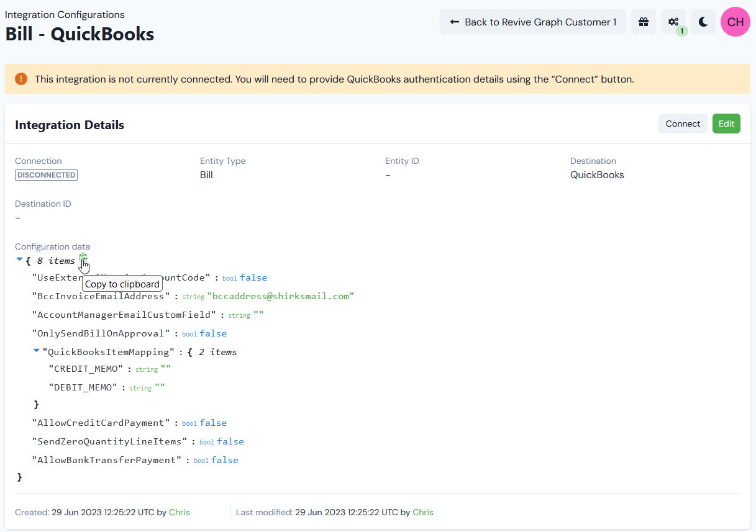Click the "DEBIT_MEMO" key

[83, 387]
